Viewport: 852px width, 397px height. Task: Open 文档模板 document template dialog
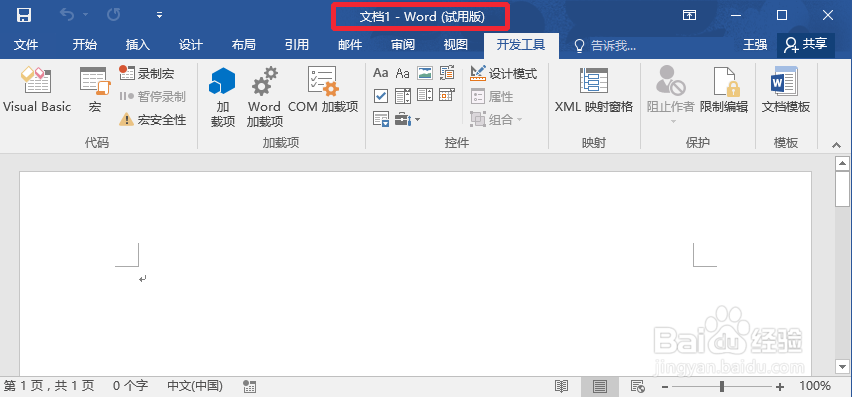click(x=786, y=90)
